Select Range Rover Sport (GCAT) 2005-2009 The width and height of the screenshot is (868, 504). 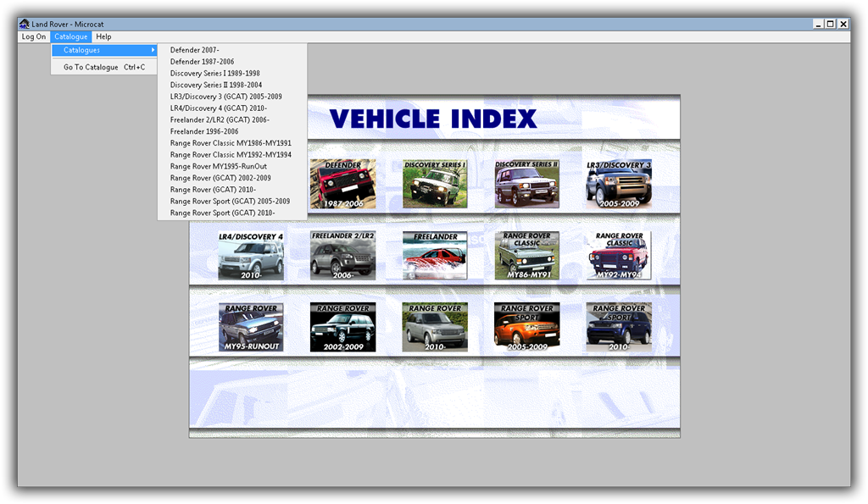pyautogui.click(x=232, y=201)
